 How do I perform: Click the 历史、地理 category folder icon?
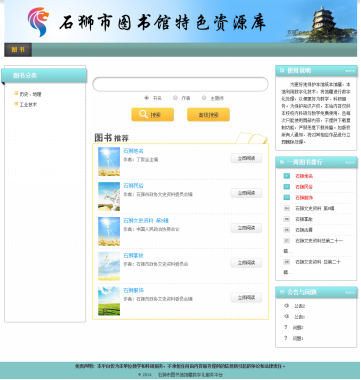16,94
